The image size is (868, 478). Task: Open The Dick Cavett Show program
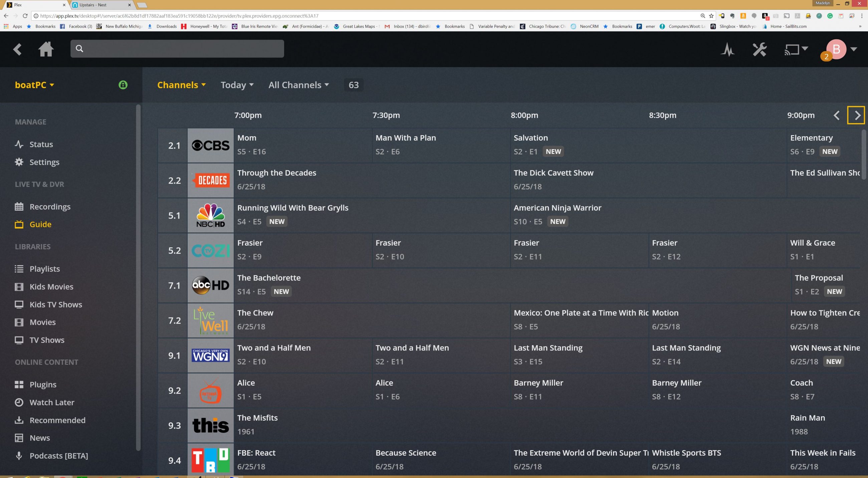[x=649, y=181]
